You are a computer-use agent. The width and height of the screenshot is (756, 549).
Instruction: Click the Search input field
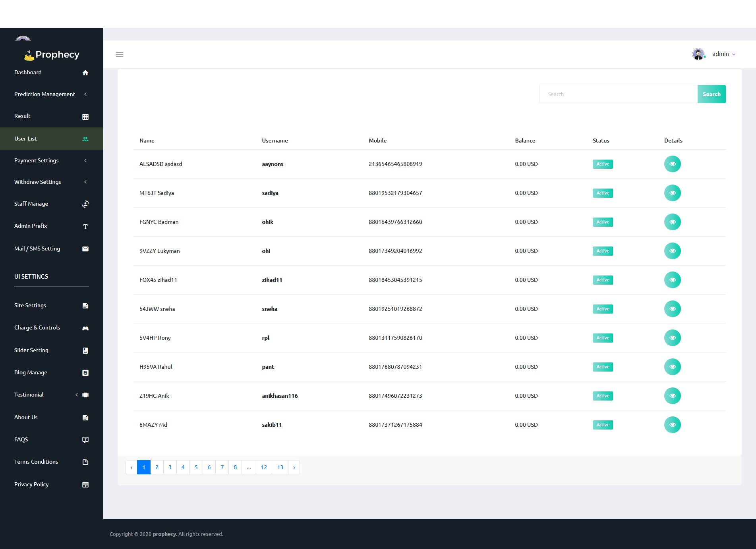[619, 94]
